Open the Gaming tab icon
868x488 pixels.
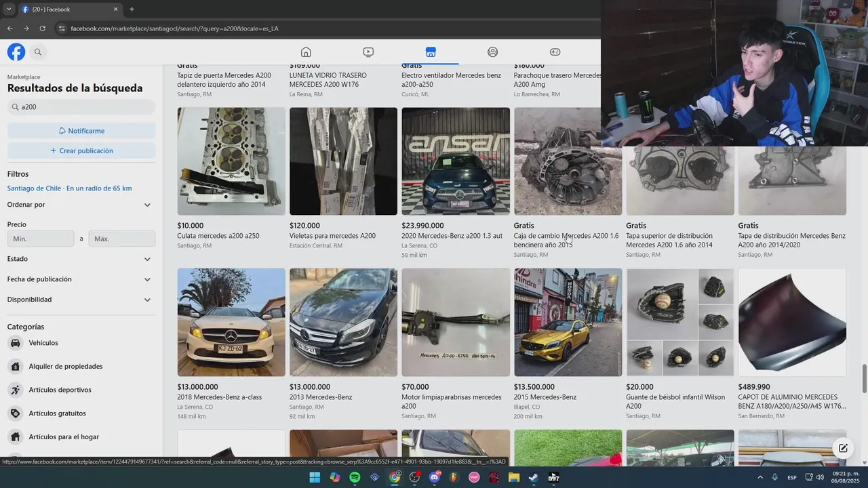(555, 52)
